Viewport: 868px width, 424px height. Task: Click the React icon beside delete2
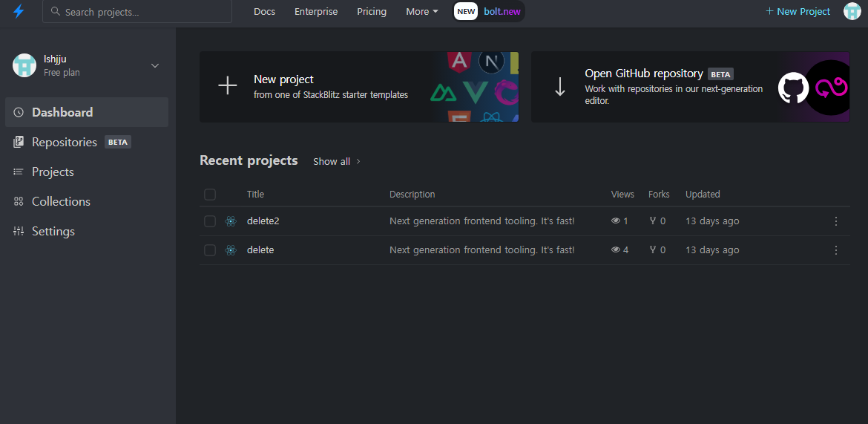click(231, 221)
